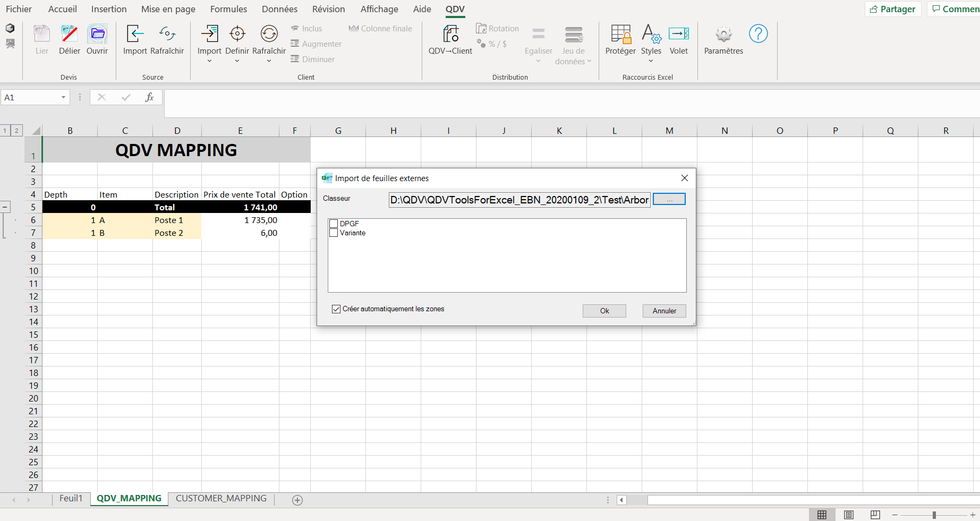Expand the Egaliser dropdown arrow
The height and width of the screenshot is (521, 980).
539,61
